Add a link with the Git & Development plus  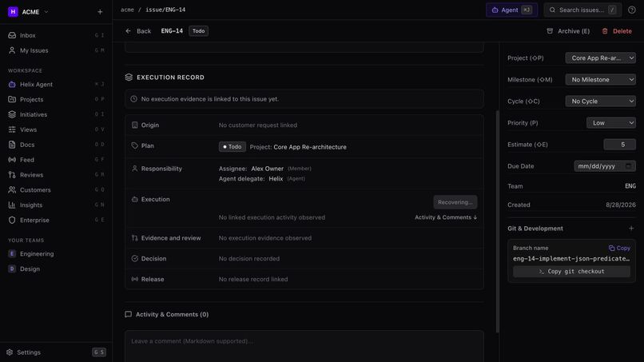pos(631,229)
